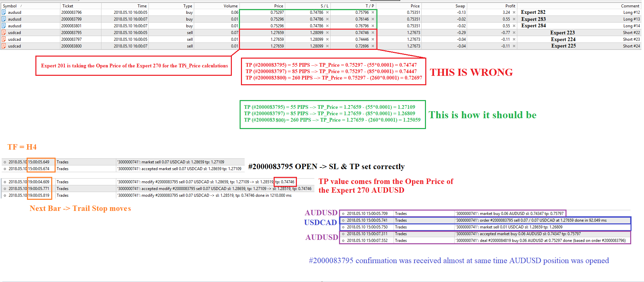Delete take profit 0.72696 using its x
The height and width of the screenshot is (282, 644).
(373, 46)
